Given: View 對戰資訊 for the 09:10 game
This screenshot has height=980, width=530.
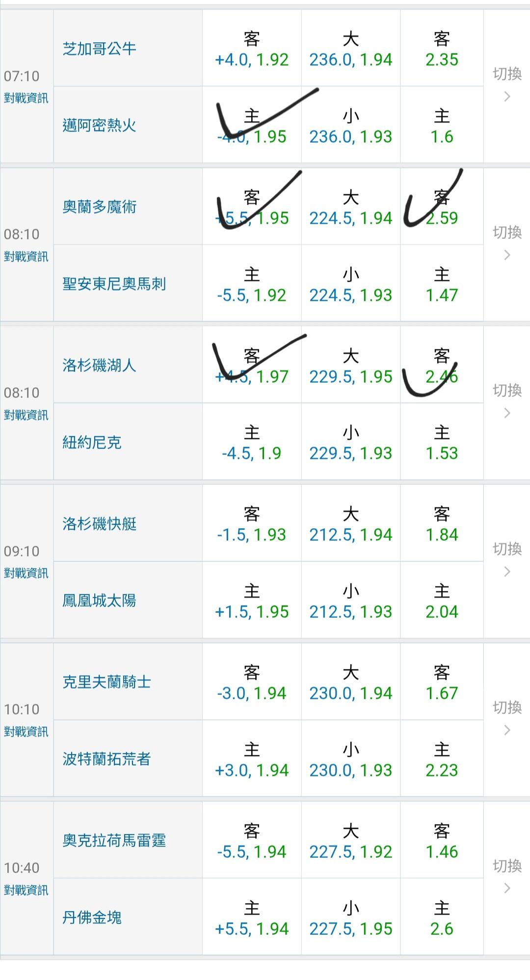Looking at the screenshot, I should [26, 573].
